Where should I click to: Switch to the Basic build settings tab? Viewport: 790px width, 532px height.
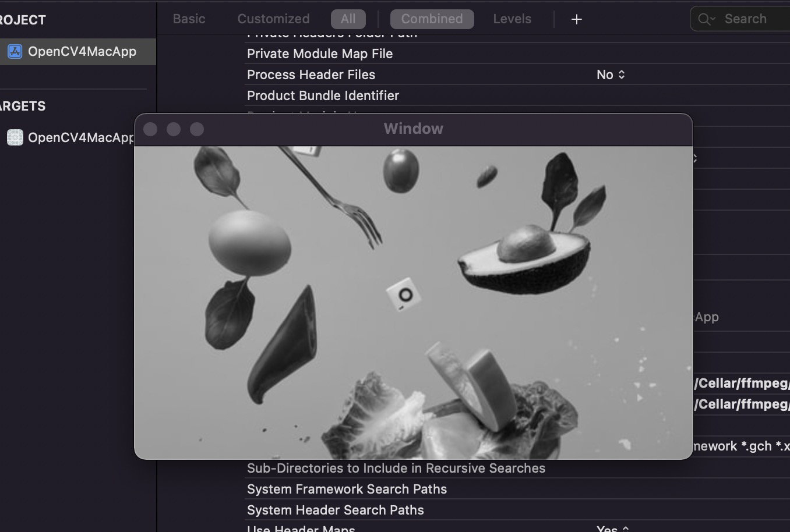188,19
